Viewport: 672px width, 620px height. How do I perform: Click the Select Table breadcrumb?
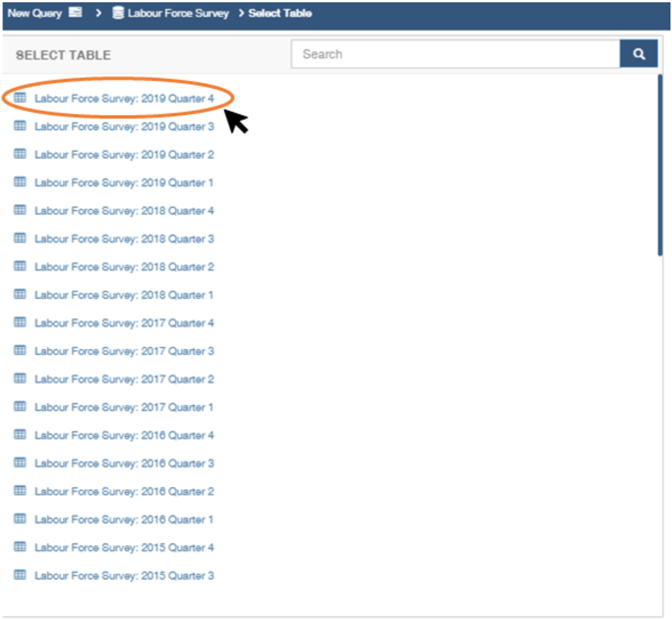click(280, 13)
